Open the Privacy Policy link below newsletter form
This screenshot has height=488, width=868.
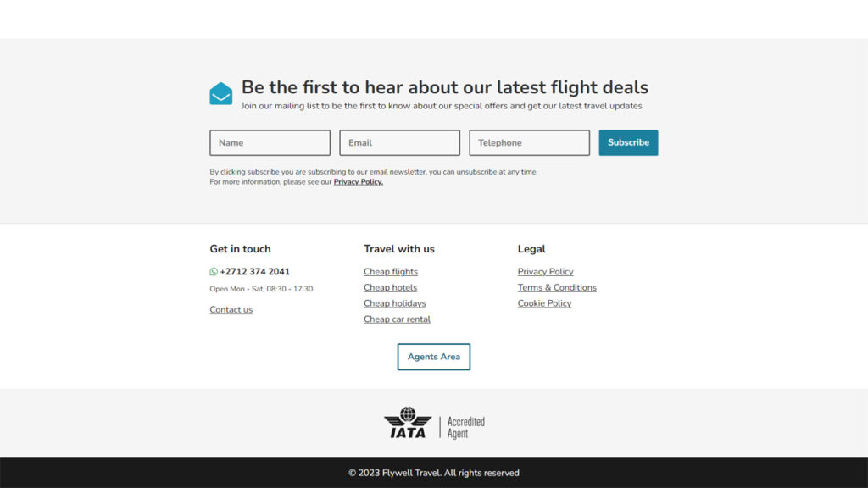359,182
